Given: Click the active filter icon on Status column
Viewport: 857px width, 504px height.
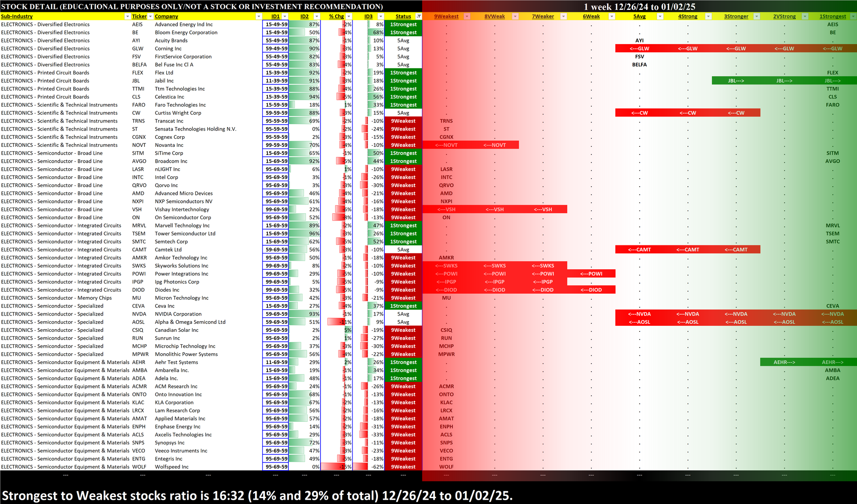Looking at the screenshot, I should pyautogui.click(x=419, y=16).
